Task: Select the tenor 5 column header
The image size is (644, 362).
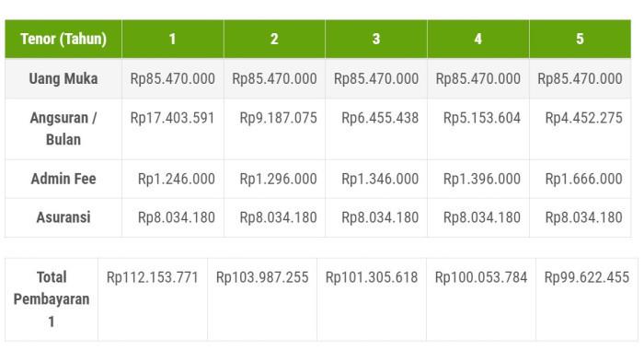Action: point(580,39)
